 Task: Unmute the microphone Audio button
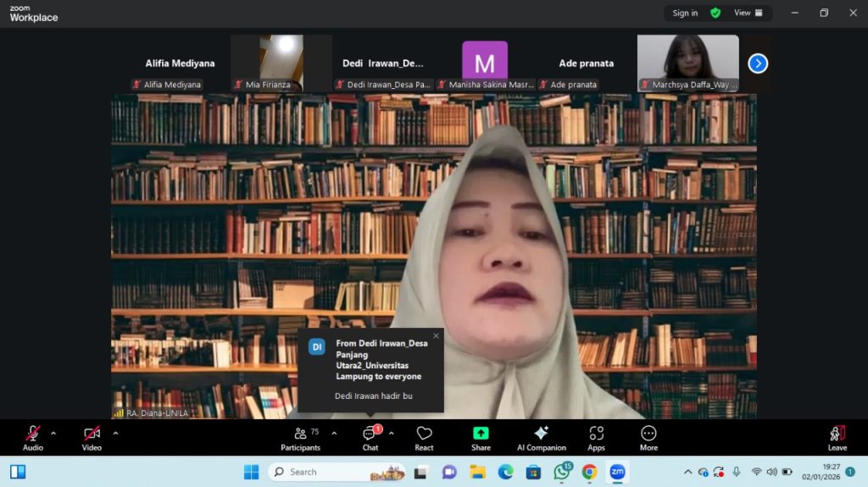(x=33, y=438)
